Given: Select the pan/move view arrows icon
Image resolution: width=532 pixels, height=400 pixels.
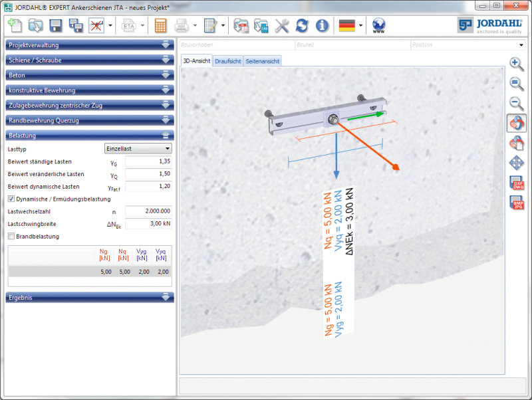Looking at the screenshot, I should coord(517,163).
